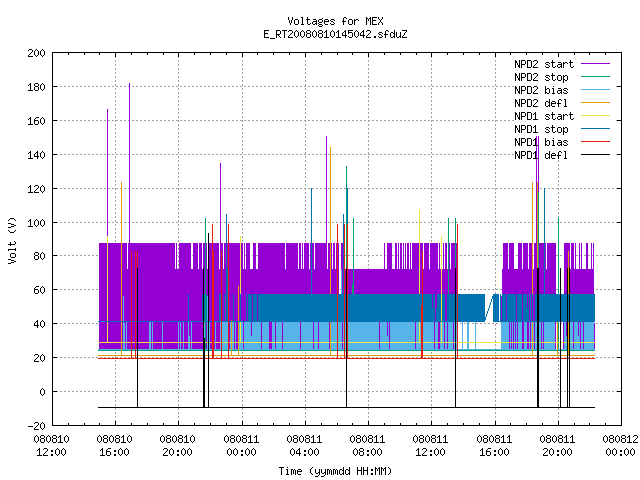Click the y-axis tick value 40
Screen dimensions: 640x480
tap(39, 324)
